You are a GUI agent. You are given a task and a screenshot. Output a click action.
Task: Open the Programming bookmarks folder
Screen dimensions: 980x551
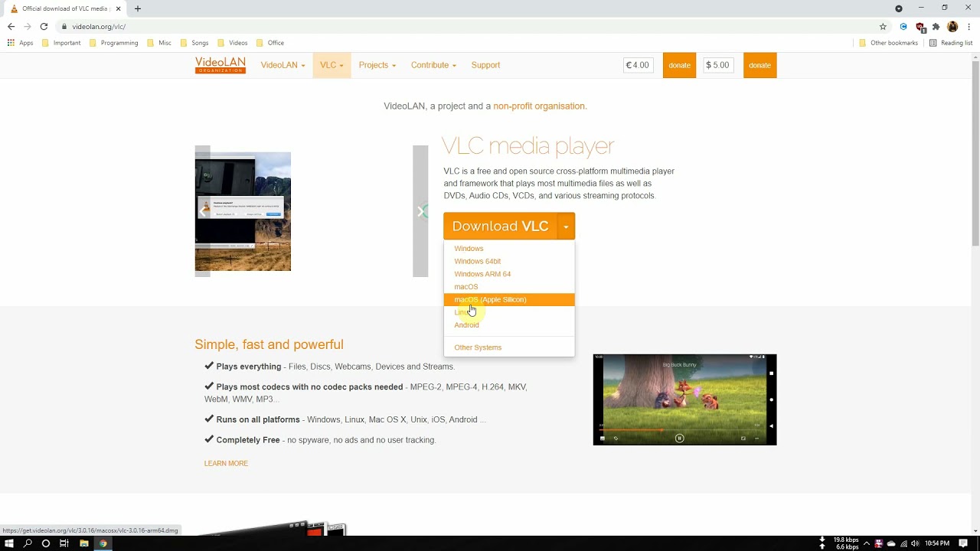(113, 43)
